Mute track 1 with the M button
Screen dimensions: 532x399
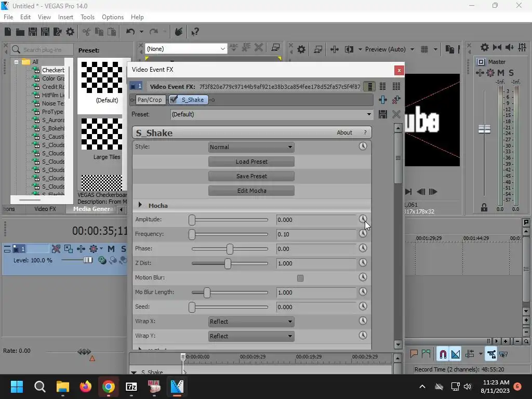[111, 249]
